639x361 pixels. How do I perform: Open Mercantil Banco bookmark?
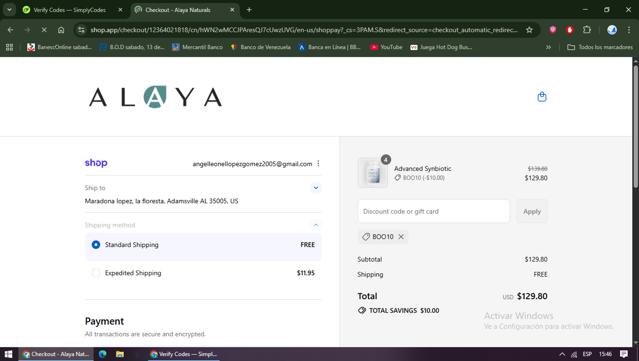click(197, 47)
